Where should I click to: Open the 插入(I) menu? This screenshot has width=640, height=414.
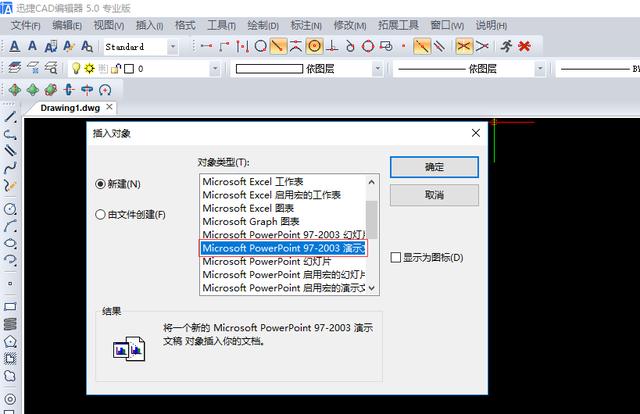click(149, 25)
